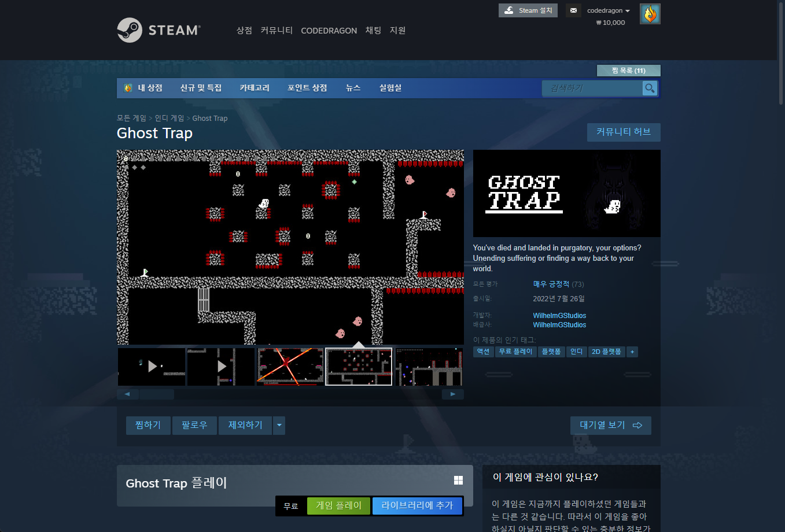
Task: Go to '인디 게임' breadcrumb
Action: 169,118
